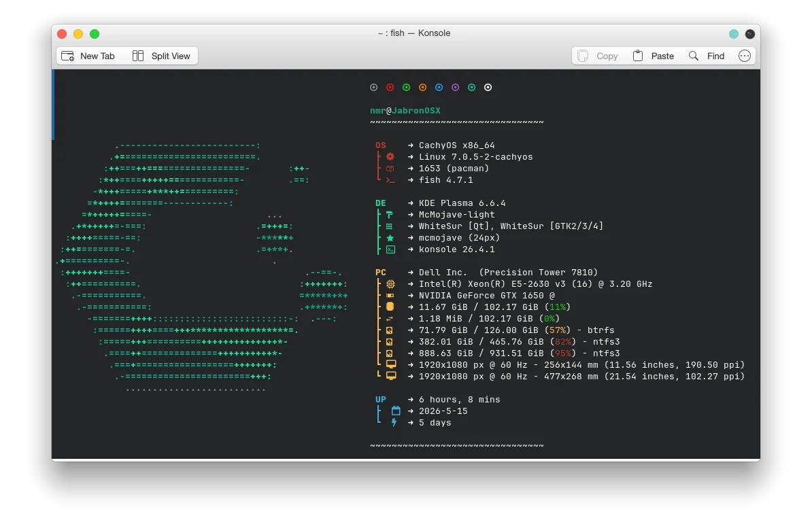812x520 pixels.
Task: Click the teal color dot
Action: pos(471,88)
